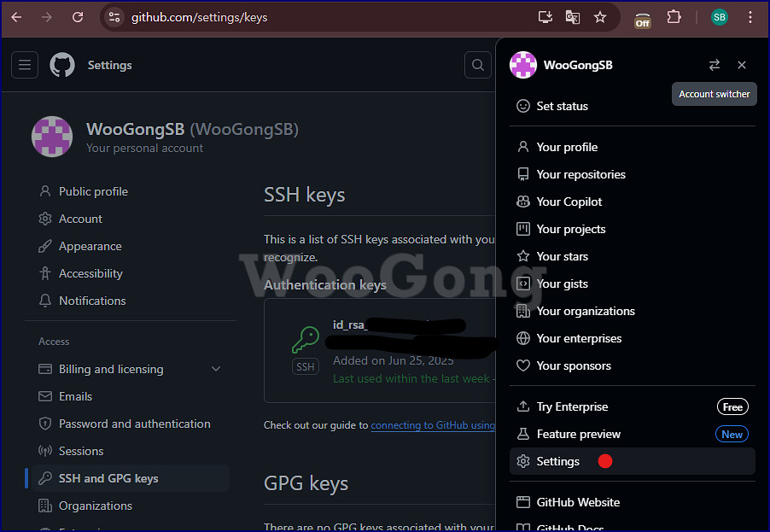Go to Password and authentication settings
770x532 pixels.
pyautogui.click(x=131, y=424)
